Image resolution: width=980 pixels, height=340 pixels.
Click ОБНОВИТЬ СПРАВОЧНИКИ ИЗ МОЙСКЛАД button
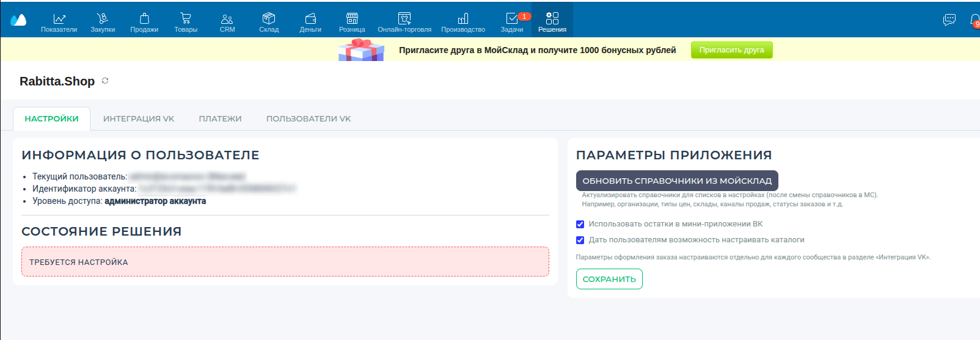coord(677,181)
